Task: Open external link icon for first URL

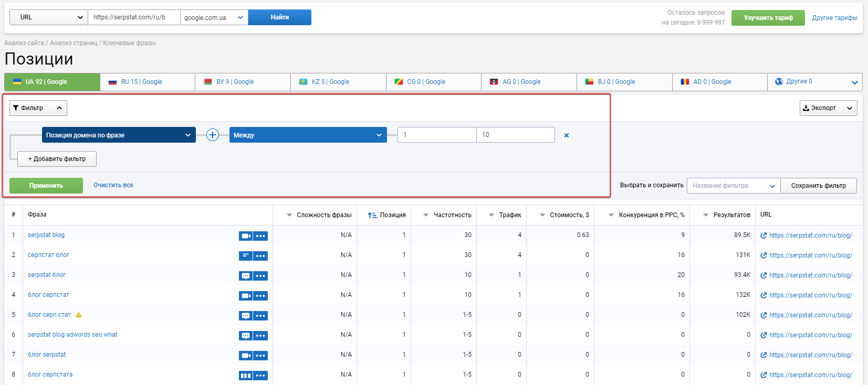Action: point(764,236)
